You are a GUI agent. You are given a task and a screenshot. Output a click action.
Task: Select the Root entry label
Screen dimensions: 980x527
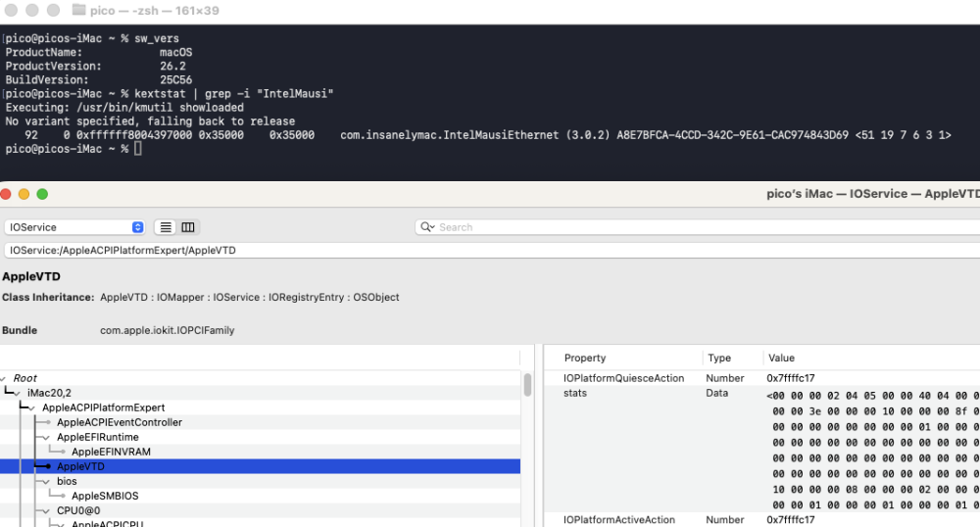tap(25, 378)
